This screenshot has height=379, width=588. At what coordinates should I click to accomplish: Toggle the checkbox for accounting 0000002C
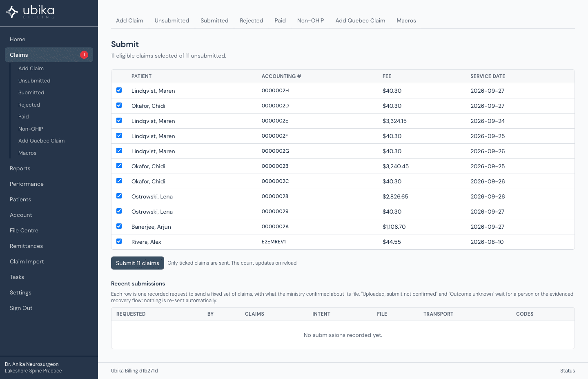[119, 181]
